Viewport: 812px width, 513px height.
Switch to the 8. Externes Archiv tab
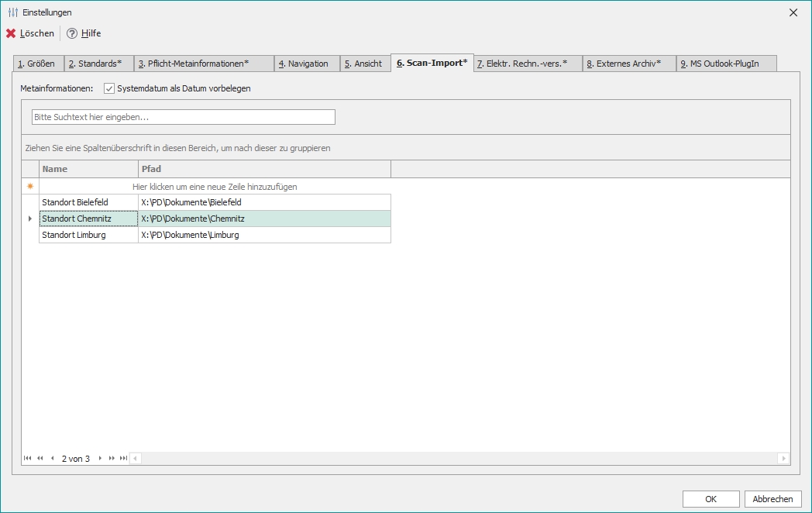(x=628, y=63)
